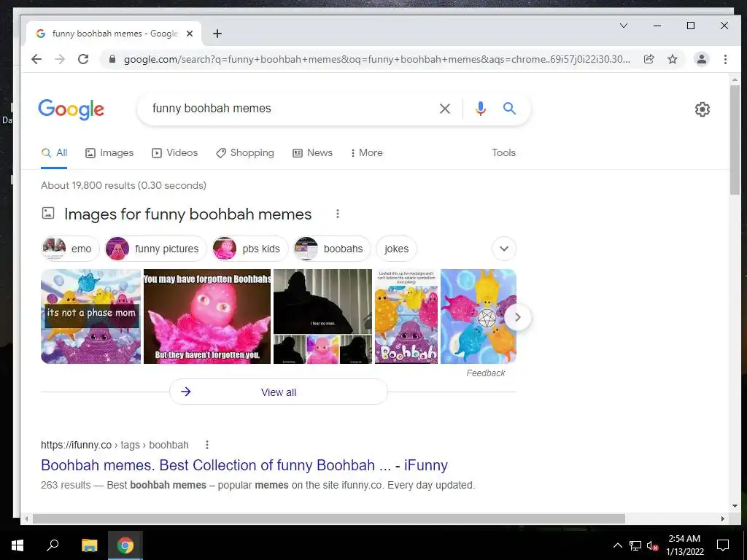
Task: Click the scrollbar down arrow
Action: (735, 506)
